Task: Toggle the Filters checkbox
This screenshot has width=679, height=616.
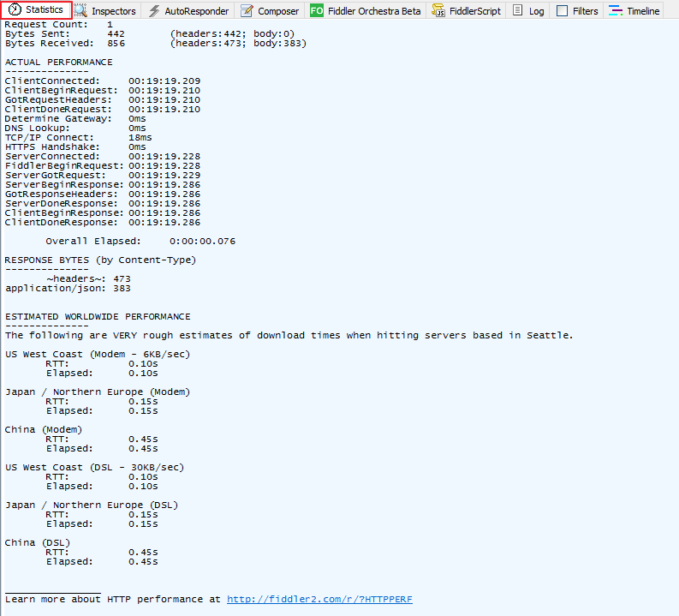Action: click(562, 11)
